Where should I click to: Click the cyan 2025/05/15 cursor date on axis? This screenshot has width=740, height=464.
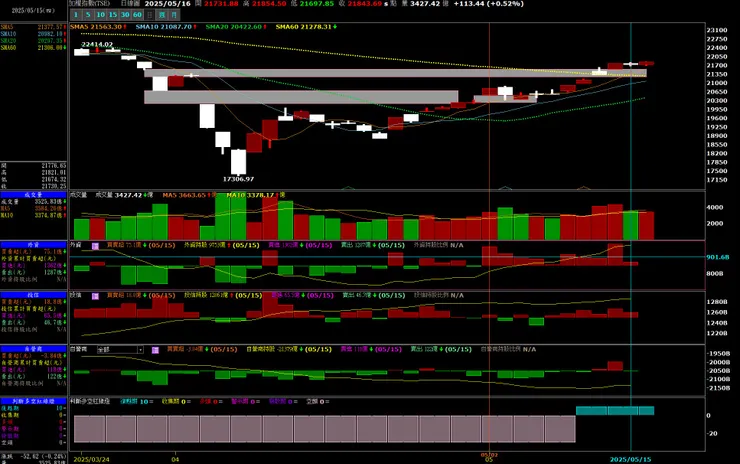coord(631,459)
